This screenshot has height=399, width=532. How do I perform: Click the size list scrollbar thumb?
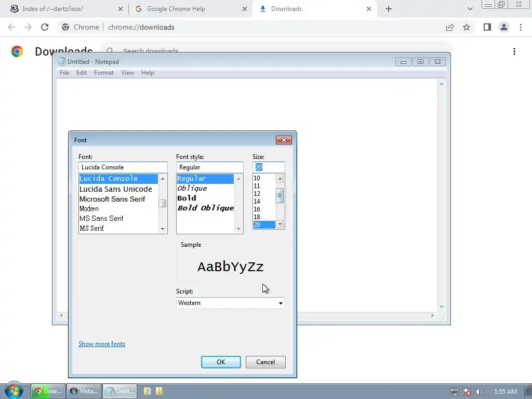280,195
